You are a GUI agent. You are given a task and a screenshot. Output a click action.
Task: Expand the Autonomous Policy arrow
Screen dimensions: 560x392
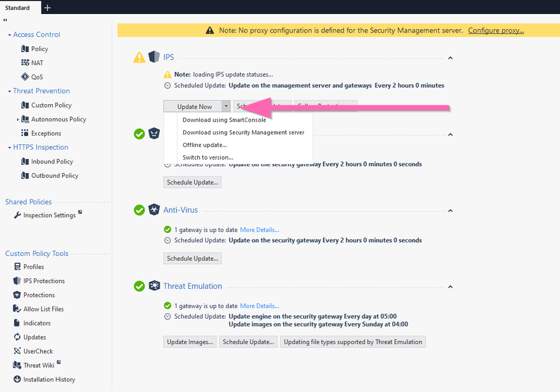pos(17,119)
